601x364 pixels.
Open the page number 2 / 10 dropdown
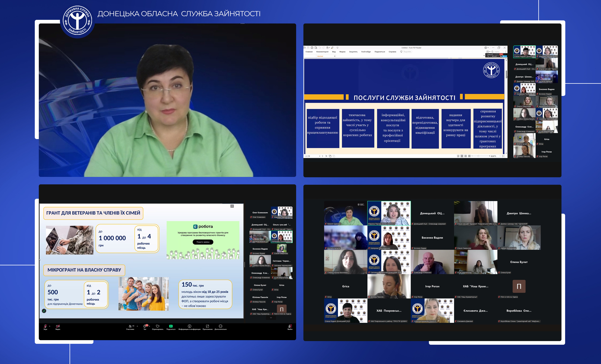coord(319,156)
